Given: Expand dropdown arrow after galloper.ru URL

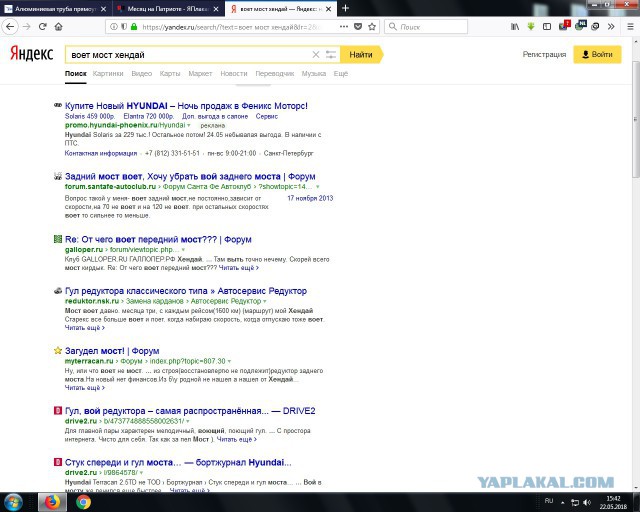Looking at the screenshot, I should pyautogui.click(x=183, y=249).
